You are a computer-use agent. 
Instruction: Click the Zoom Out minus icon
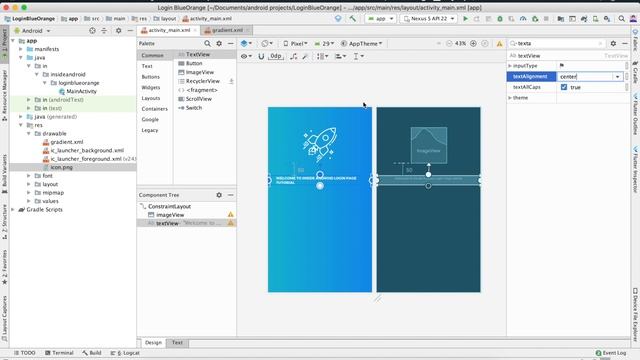tap(449, 43)
